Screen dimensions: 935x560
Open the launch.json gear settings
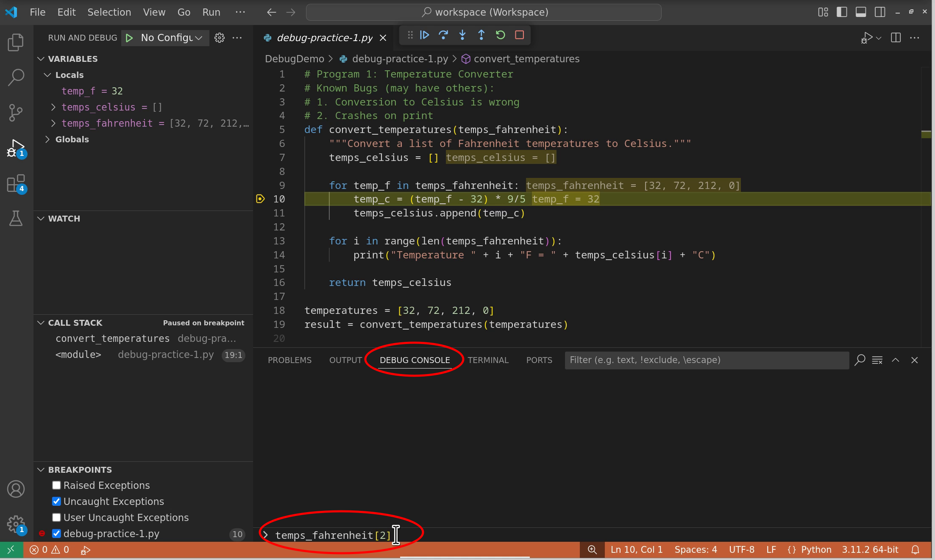219,38
